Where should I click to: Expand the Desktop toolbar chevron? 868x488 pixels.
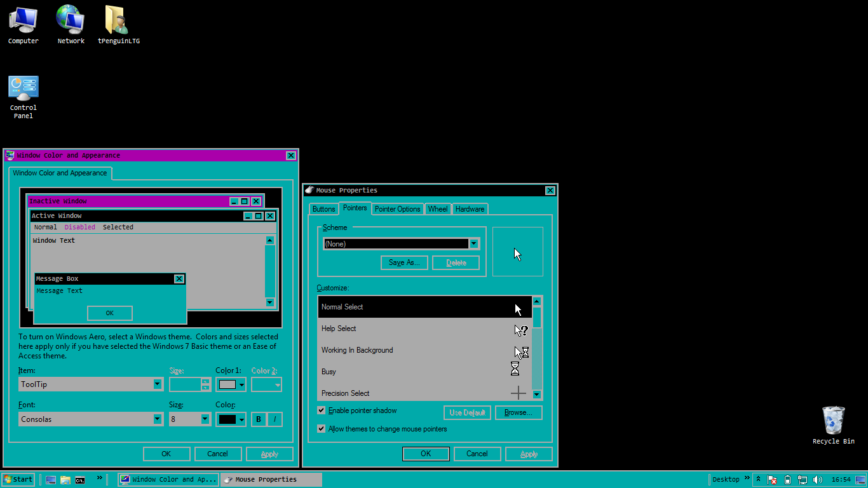747,478
